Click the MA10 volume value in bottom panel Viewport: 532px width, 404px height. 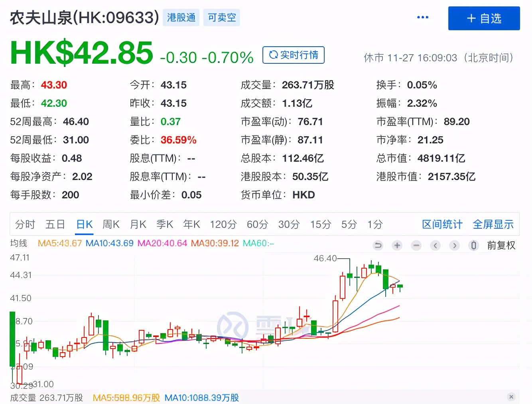(x=201, y=397)
